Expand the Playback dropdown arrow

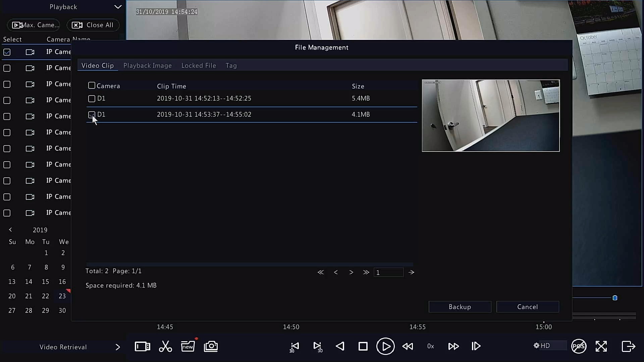tap(118, 7)
